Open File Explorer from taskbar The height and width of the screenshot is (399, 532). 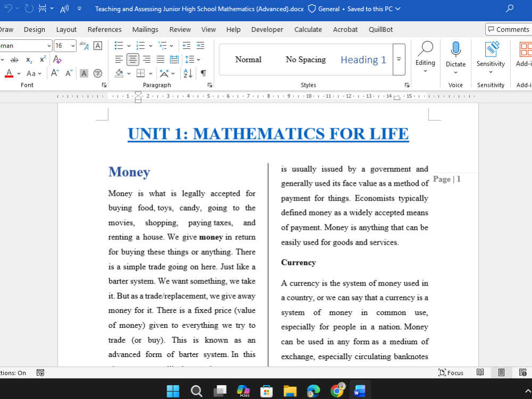290,391
